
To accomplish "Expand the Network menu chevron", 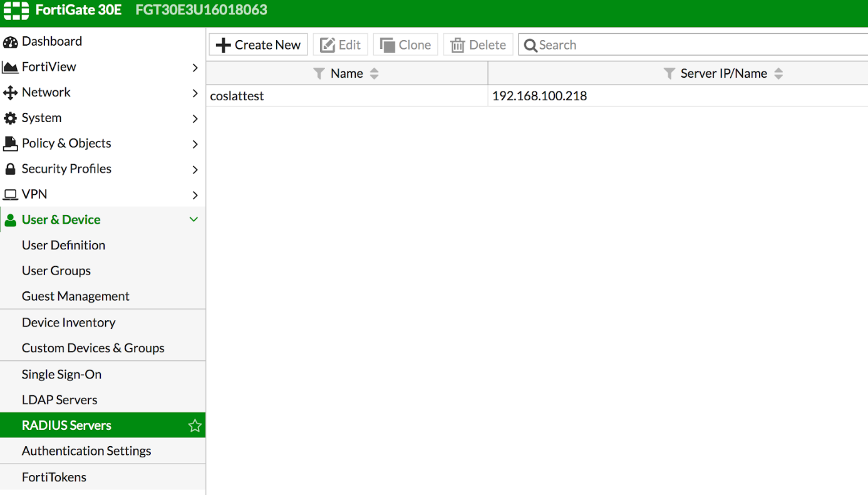I will click(195, 93).
